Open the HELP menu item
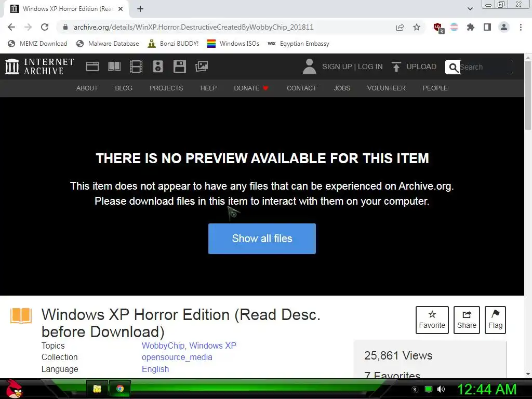Image resolution: width=532 pixels, height=399 pixels. (x=208, y=88)
